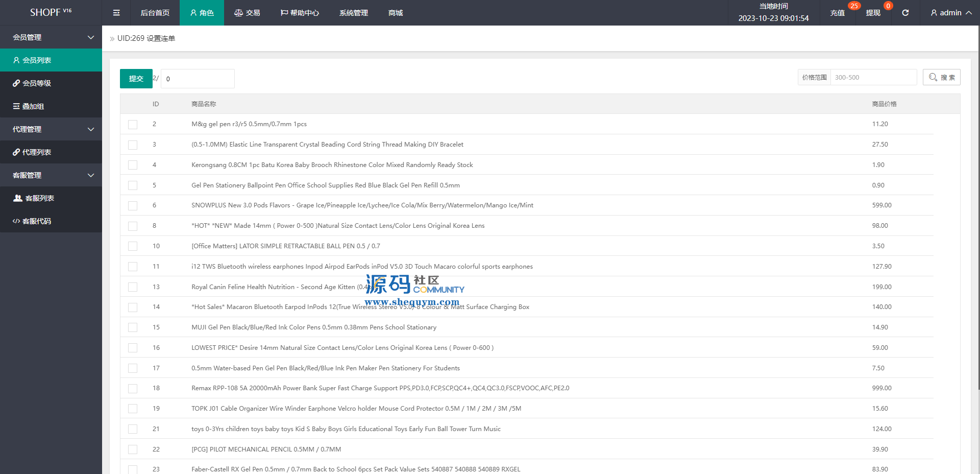Select checkbox for Kerongsang Baby Brooch row
This screenshot has height=474, width=980.
[133, 165]
